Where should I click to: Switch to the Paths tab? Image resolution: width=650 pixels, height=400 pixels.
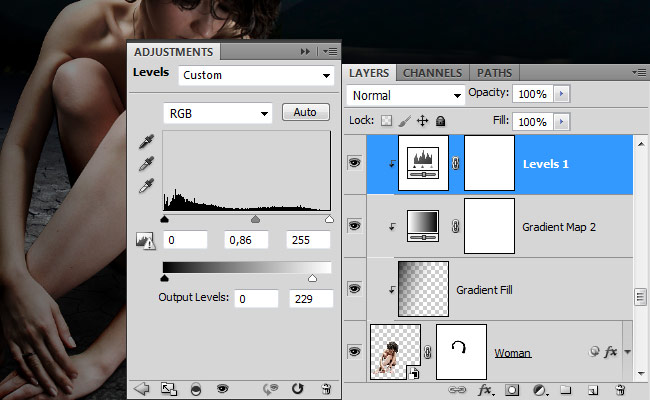point(494,73)
